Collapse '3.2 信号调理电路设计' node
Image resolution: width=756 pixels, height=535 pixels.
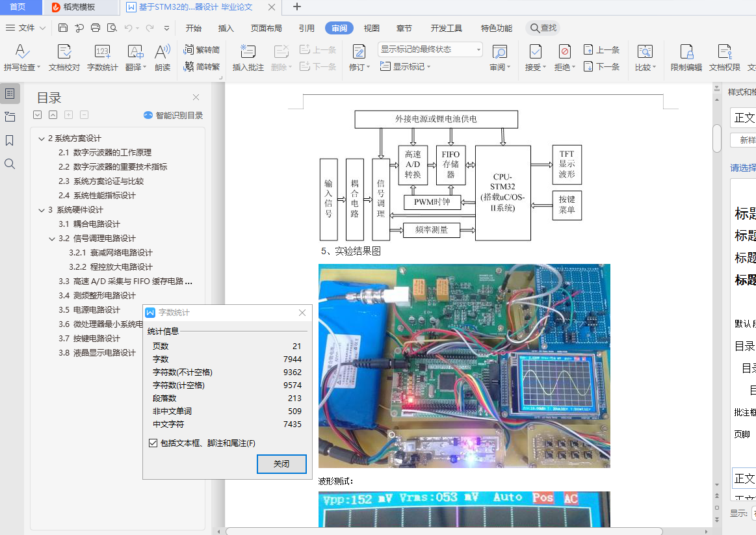point(52,239)
